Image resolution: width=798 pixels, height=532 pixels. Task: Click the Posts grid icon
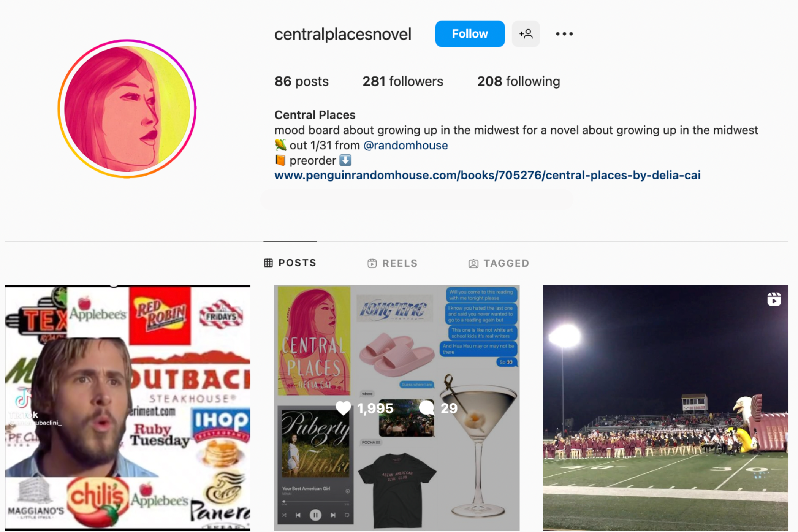pyautogui.click(x=268, y=263)
